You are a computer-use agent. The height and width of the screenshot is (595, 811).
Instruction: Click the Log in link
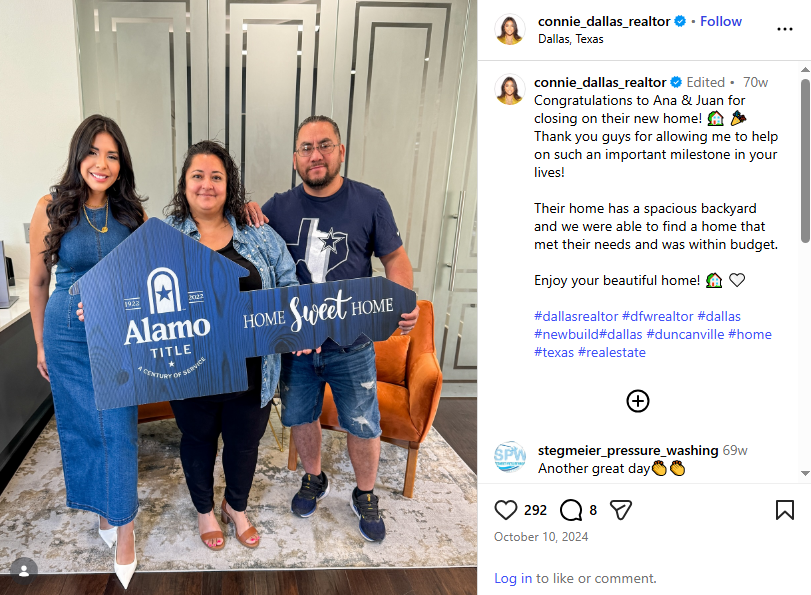pos(513,578)
